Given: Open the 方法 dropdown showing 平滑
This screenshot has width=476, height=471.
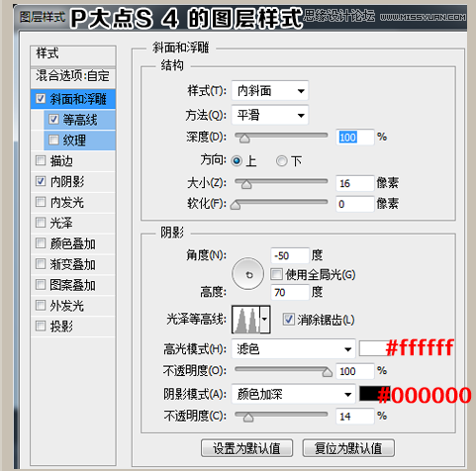Looking at the screenshot, I should (270, 115).
